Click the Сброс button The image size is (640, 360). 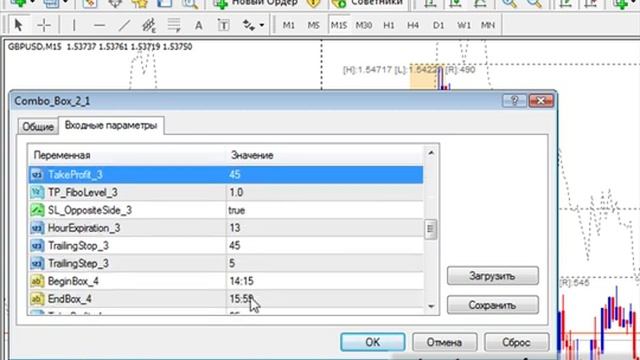pos(516,342)
